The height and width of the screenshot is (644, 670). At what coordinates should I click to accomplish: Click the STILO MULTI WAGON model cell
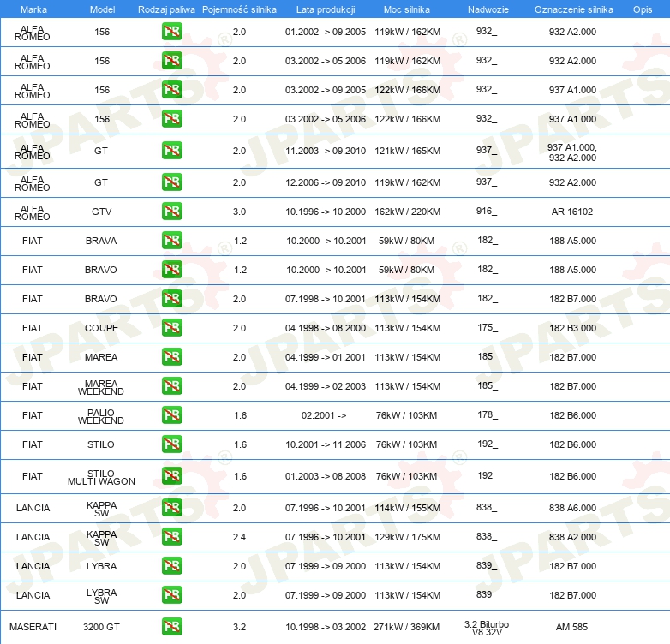coord(101,478)
